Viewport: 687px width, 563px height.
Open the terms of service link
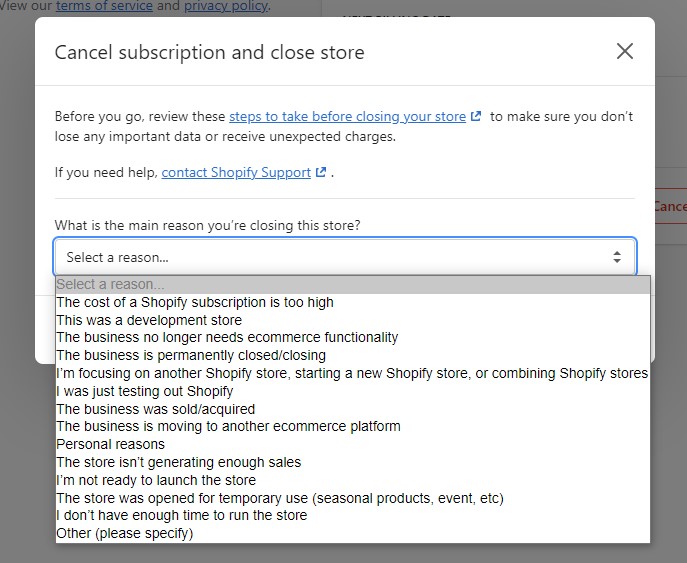pos(104,6)
